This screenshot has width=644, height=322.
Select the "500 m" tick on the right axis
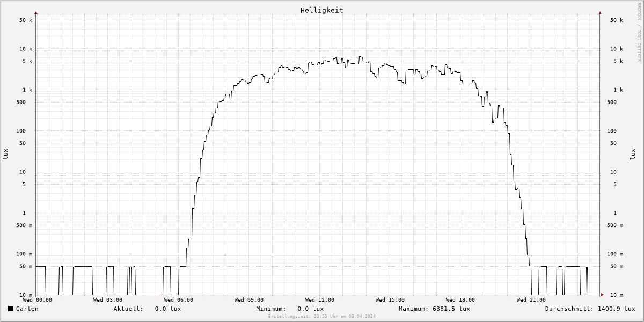pos(615,225)
